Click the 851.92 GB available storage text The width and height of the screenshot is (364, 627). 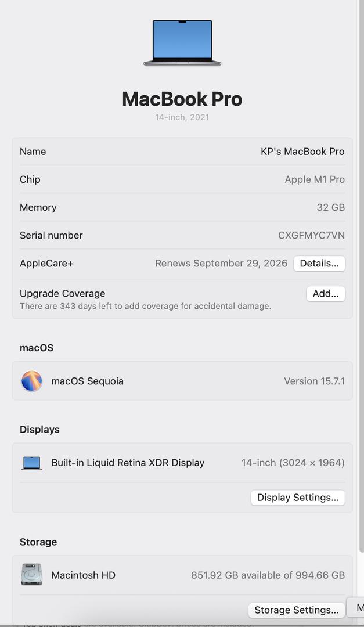click(x=268, y=575)
